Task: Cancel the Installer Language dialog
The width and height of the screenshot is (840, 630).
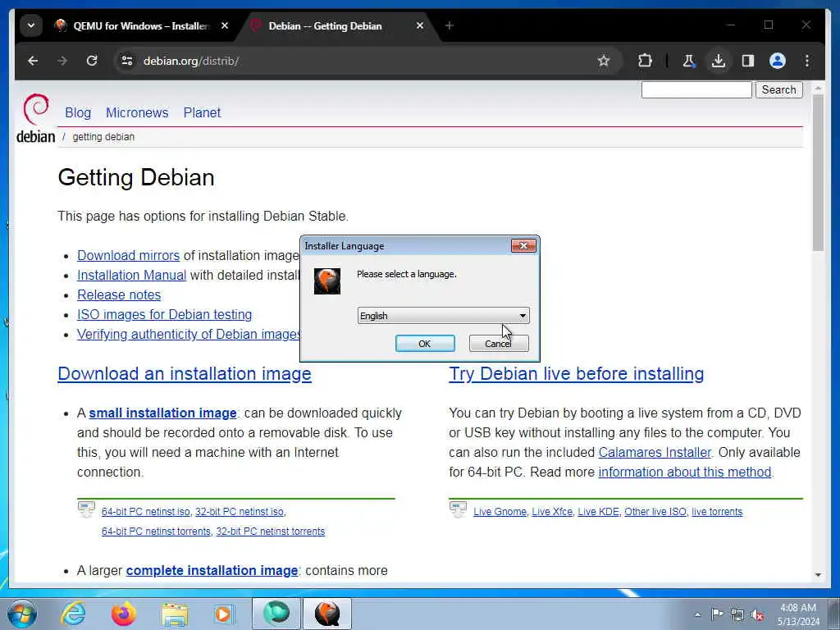Action: tap(498, 344)
